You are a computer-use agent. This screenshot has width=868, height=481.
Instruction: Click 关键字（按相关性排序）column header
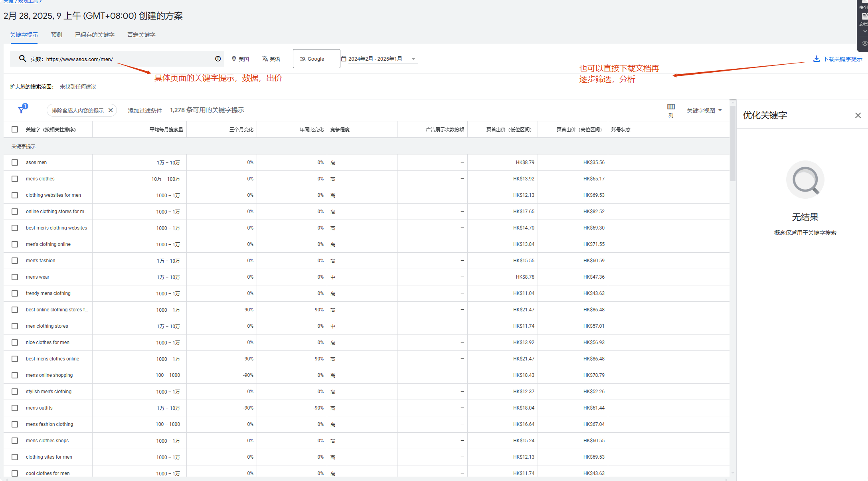pyautogui.click(x=51, y=130)
